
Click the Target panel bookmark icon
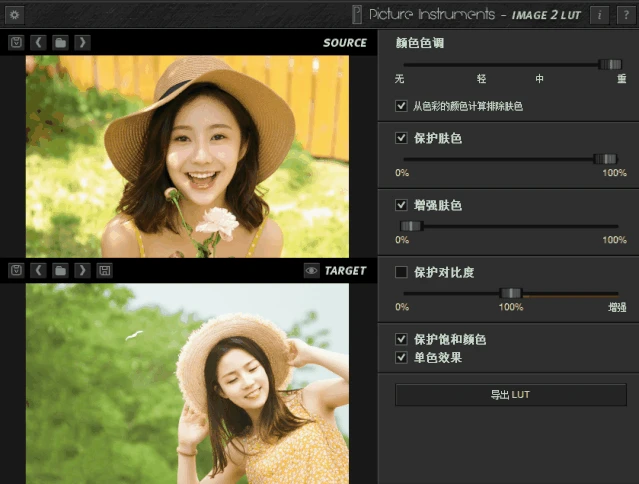point(16,270)
